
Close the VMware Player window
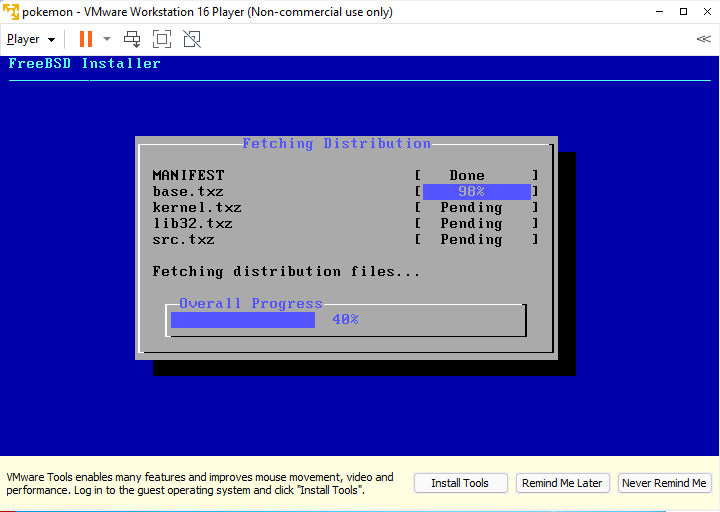(x=707, y=11)
